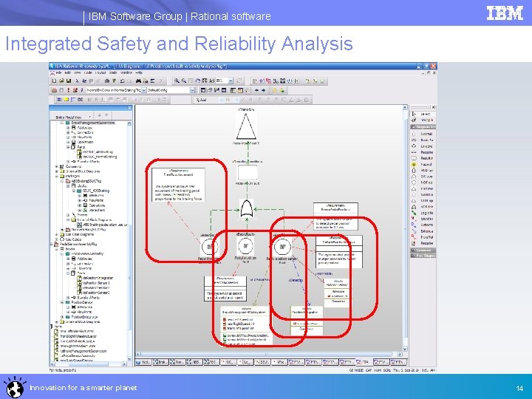
Task: Select the OR gate symbol in diagram
Action: pyautogui.click(x=247, y=208)
